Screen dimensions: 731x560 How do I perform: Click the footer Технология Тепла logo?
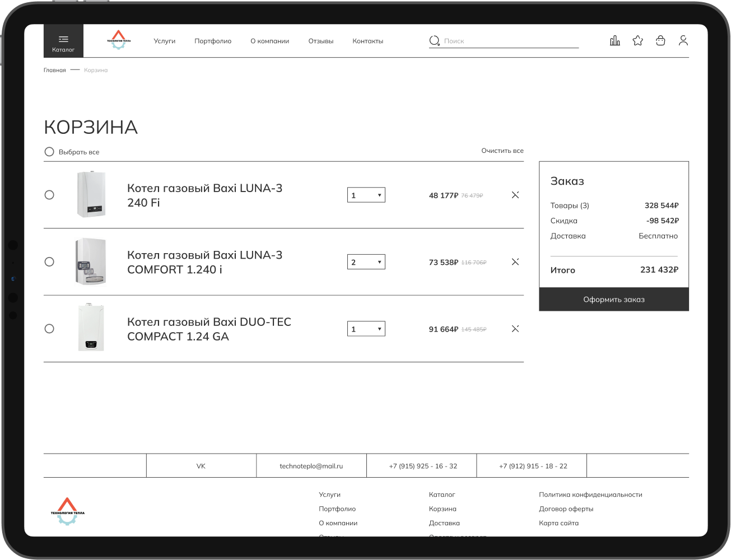coord(67,511)
